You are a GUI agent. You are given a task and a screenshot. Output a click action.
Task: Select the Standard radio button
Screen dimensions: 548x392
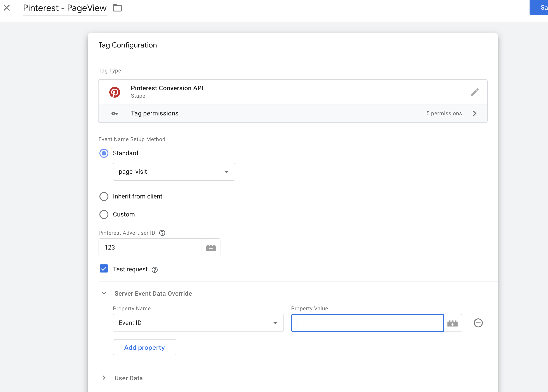tap(104, 153)
